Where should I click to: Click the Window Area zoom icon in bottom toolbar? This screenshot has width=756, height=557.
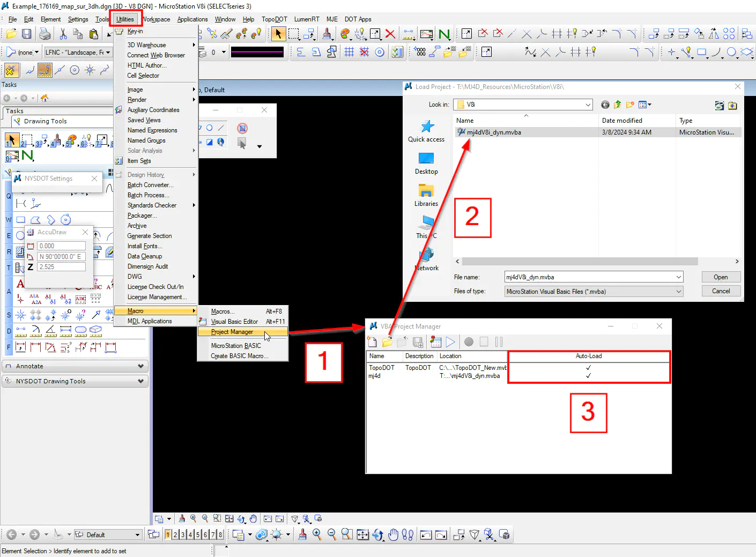[x=347, y=534]
